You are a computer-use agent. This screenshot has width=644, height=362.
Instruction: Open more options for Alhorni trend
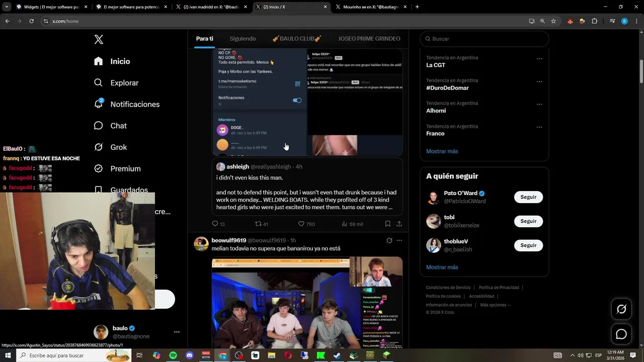point(539,105)
